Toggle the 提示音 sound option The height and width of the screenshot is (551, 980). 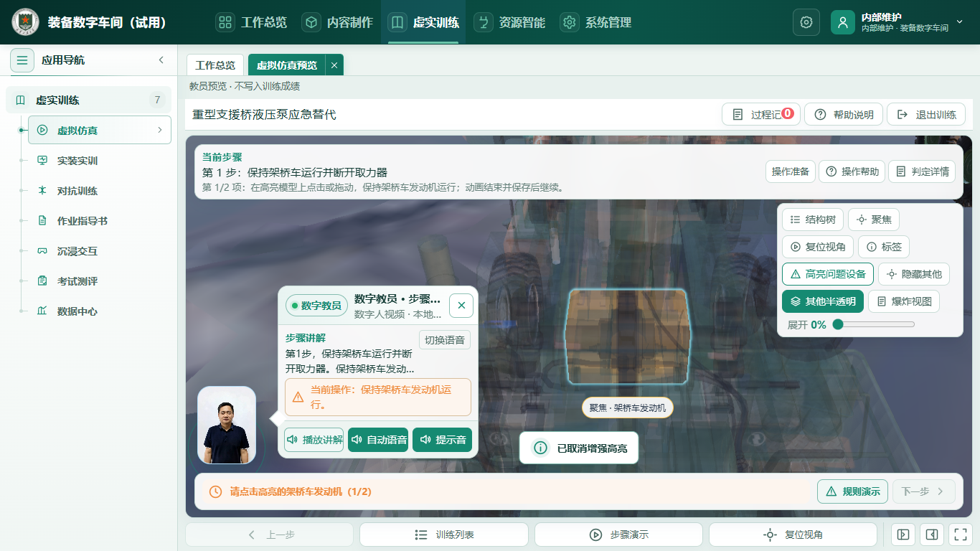(442, 440)
